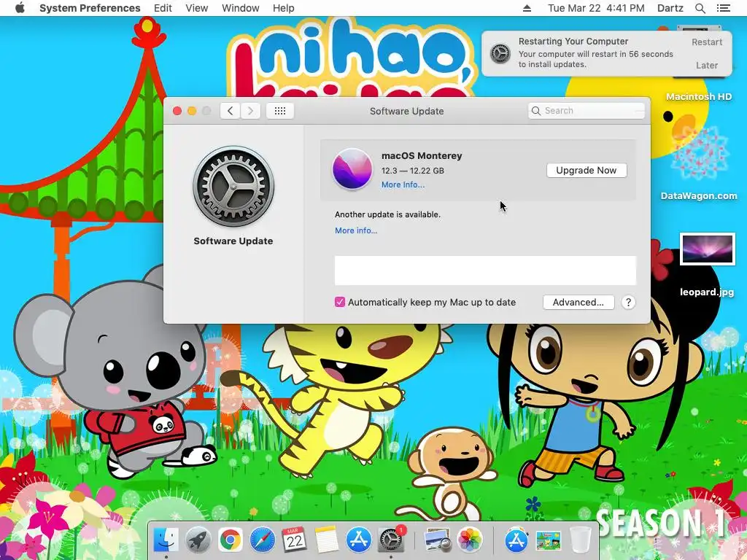Open the DataWagon.com desktop item
The width and height of the screenshot is (747, 560).
pyautogui.click(x=699, y=164)
